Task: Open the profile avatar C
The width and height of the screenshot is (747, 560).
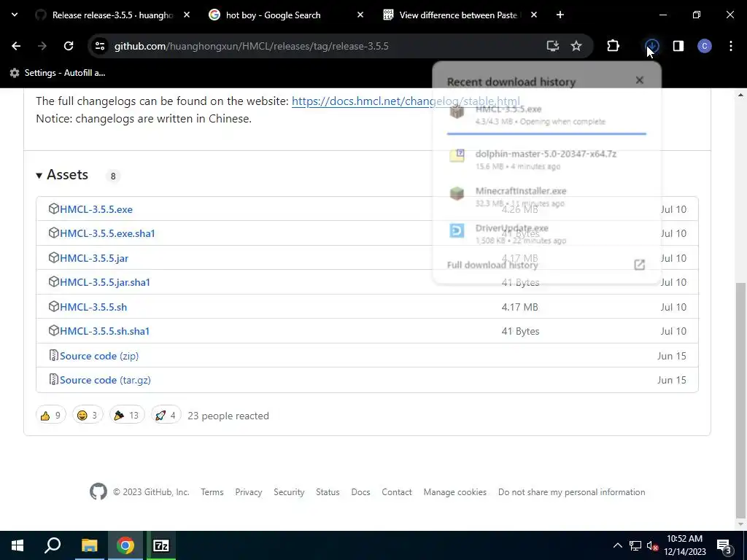Action: [705, 46]
